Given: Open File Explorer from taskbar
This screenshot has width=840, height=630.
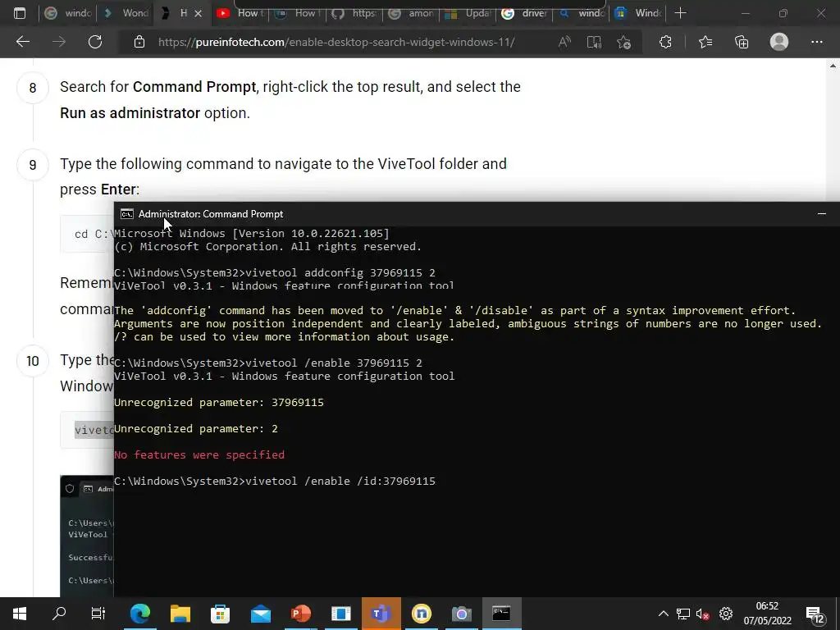Looking at the screenshot, I should 180,614.
